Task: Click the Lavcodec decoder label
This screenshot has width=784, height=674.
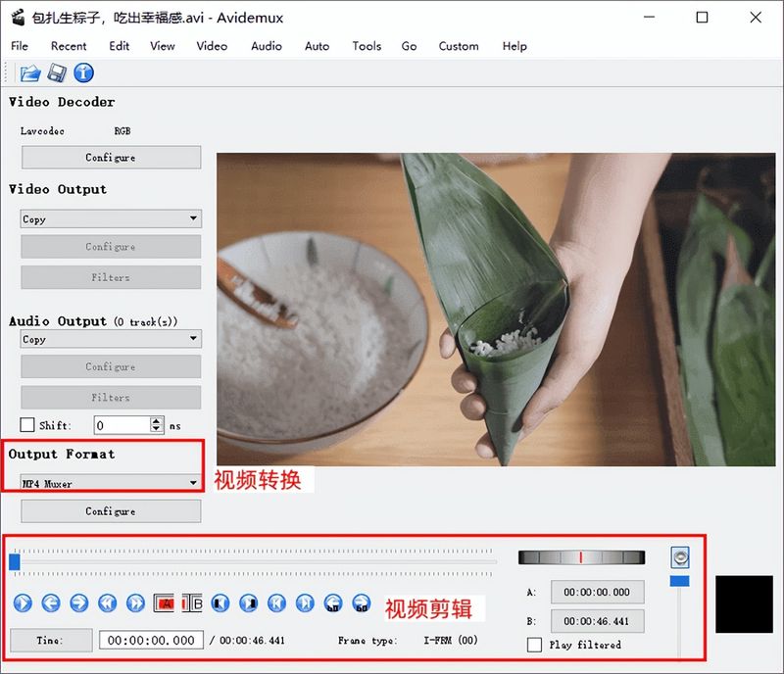Action: (42, 131)
